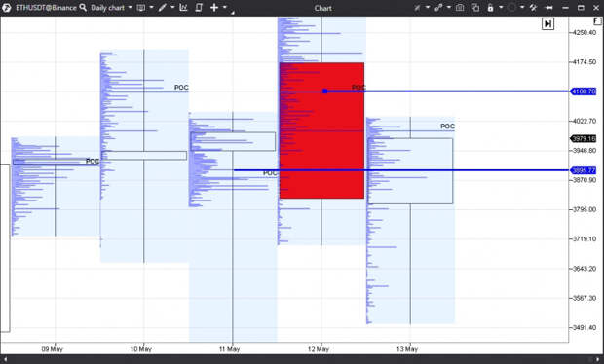
Task: Open instrument search with magnifier icon
Action: click(83, 8)
